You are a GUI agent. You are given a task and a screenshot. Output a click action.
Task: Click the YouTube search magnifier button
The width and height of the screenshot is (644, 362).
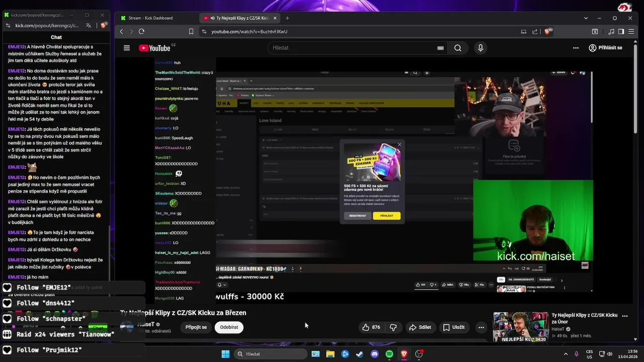pos(457,48)
